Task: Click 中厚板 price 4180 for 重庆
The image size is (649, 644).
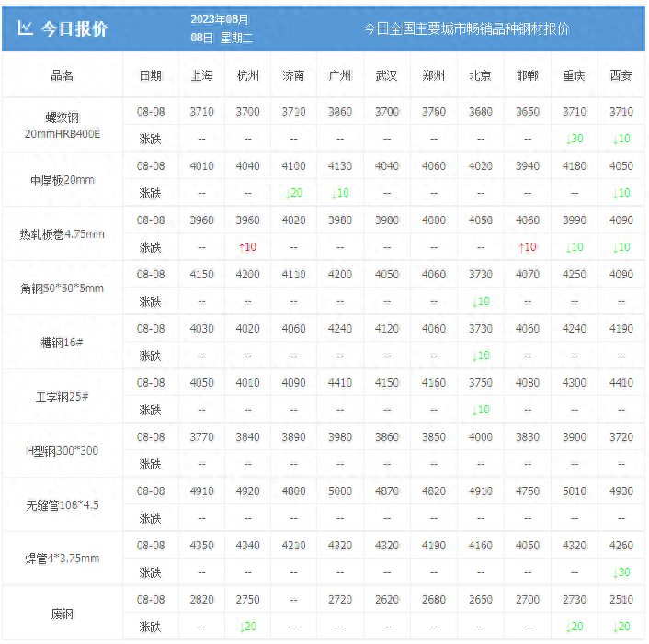Action: point(575,166)
